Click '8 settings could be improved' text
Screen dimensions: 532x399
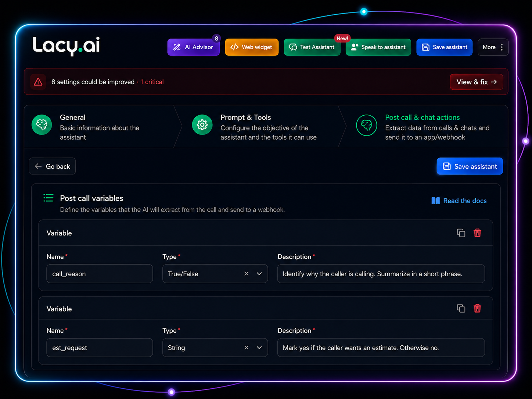(x=93, y=82)
